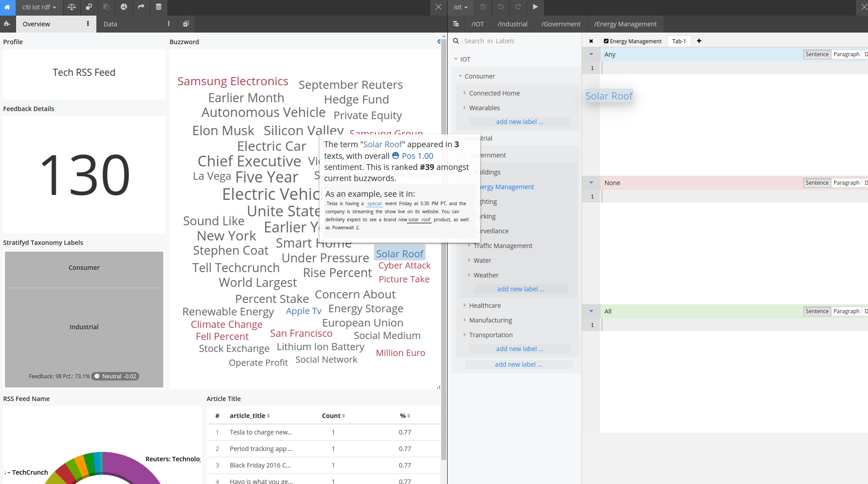Click the share arrow icon
Screen dimensions: 868x484
click(x=141, y=7)
